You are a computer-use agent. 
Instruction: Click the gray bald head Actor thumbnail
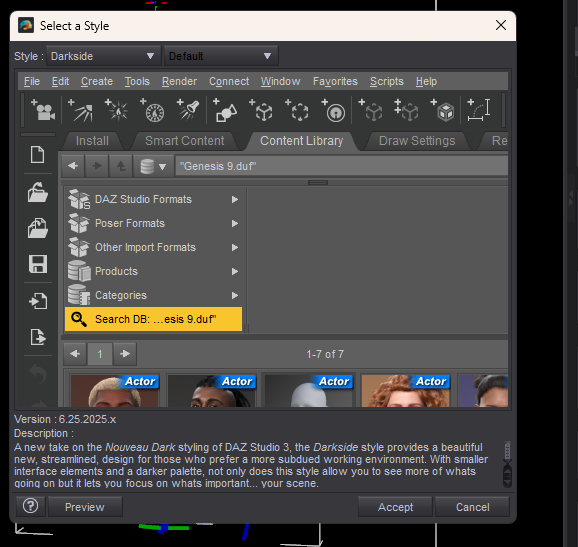click(309, 391)
